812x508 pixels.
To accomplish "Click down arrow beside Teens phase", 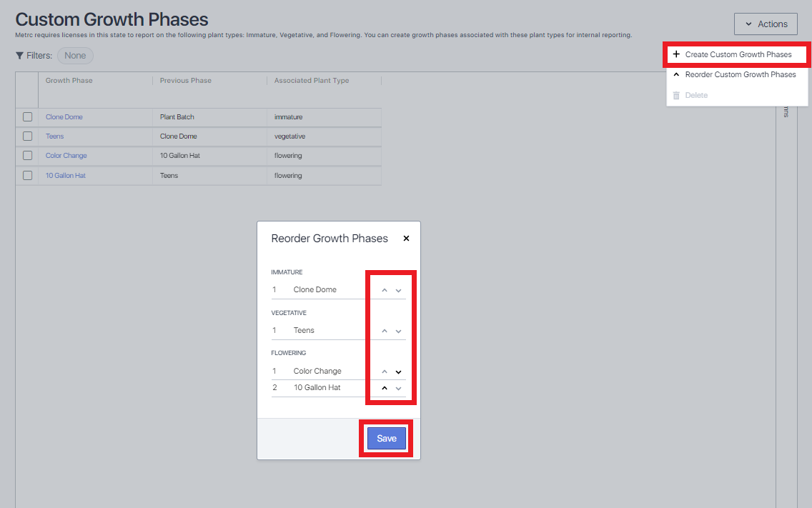I will pyautogui.click(x=398, y=331).
